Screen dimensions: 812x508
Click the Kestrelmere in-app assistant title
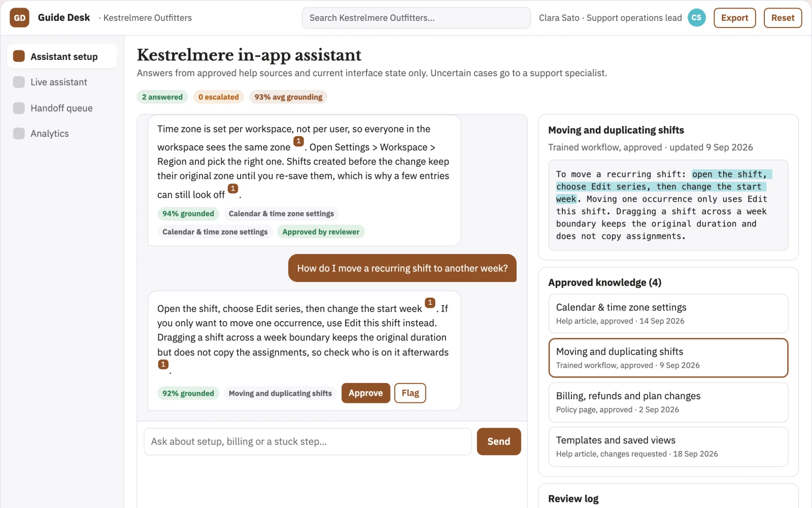[249, 55]
